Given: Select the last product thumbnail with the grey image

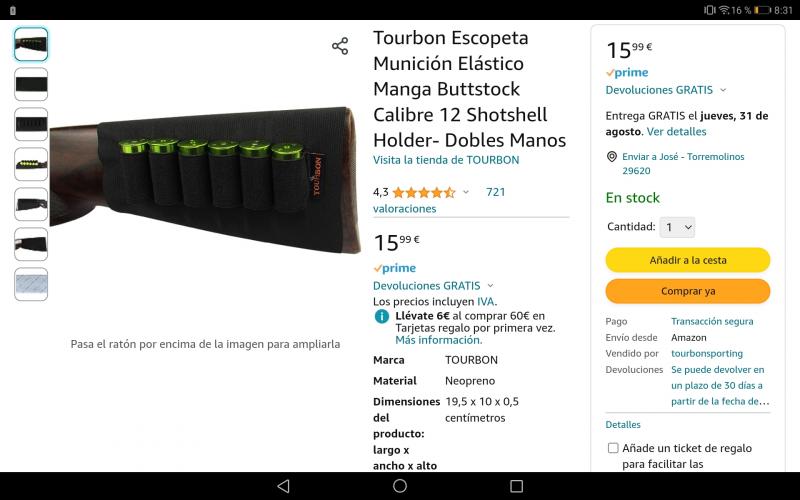Looking at the screenshot, I should click(x=31, y=284).
